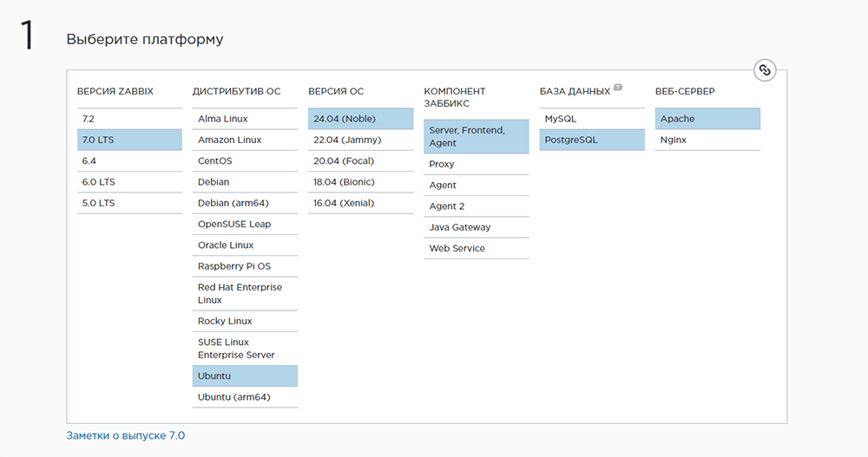Select OS version 22.04 (Jammy)
This screenshot has width=868, height=457.
pos(360,140)
